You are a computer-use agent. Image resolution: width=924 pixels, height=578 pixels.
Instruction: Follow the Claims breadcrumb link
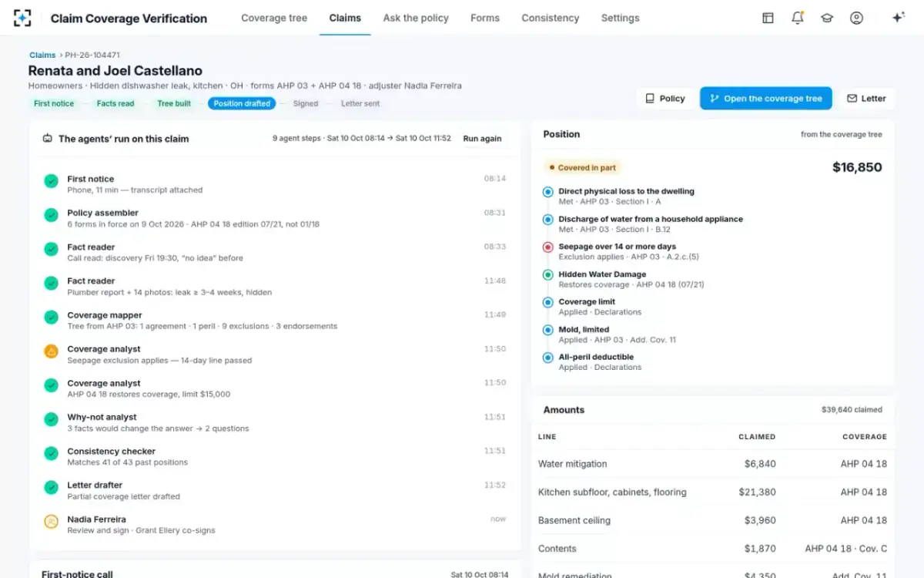point(42,55)
